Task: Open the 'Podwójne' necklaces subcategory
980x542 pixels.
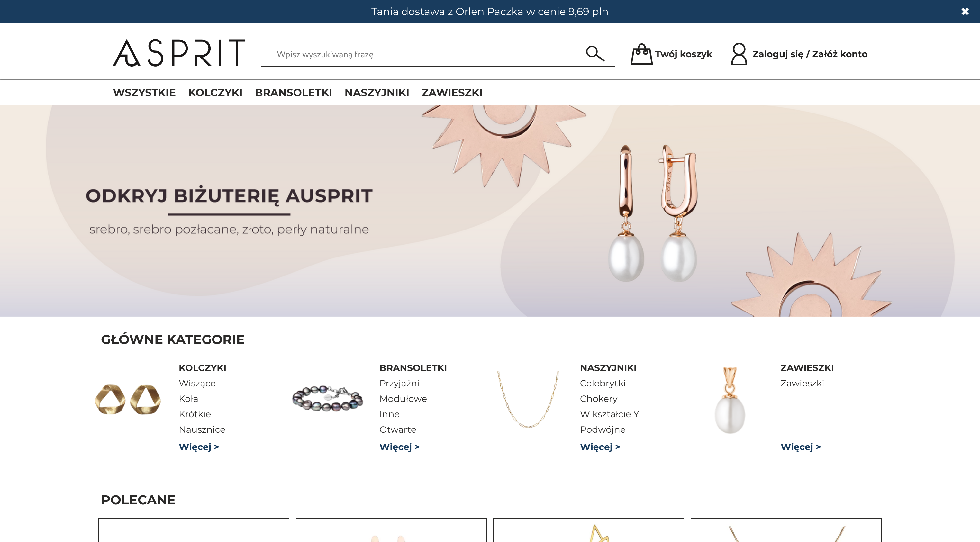Action: [x=603, y=430]
